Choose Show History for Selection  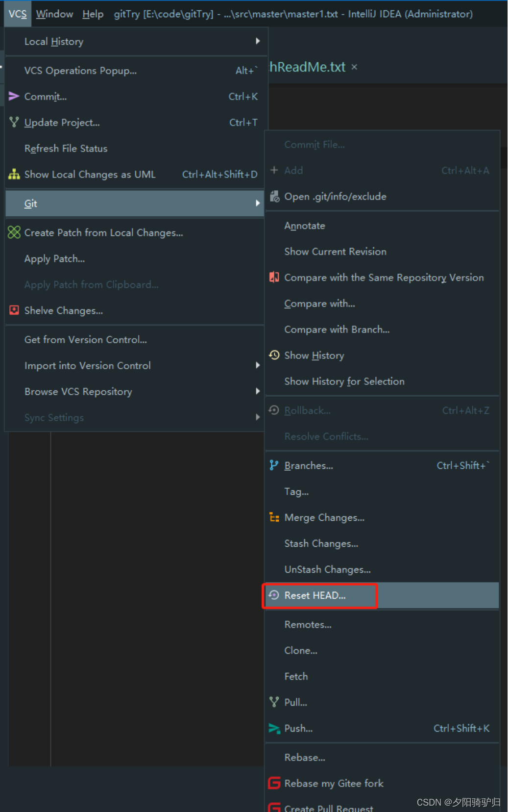(x=382, y=381)
